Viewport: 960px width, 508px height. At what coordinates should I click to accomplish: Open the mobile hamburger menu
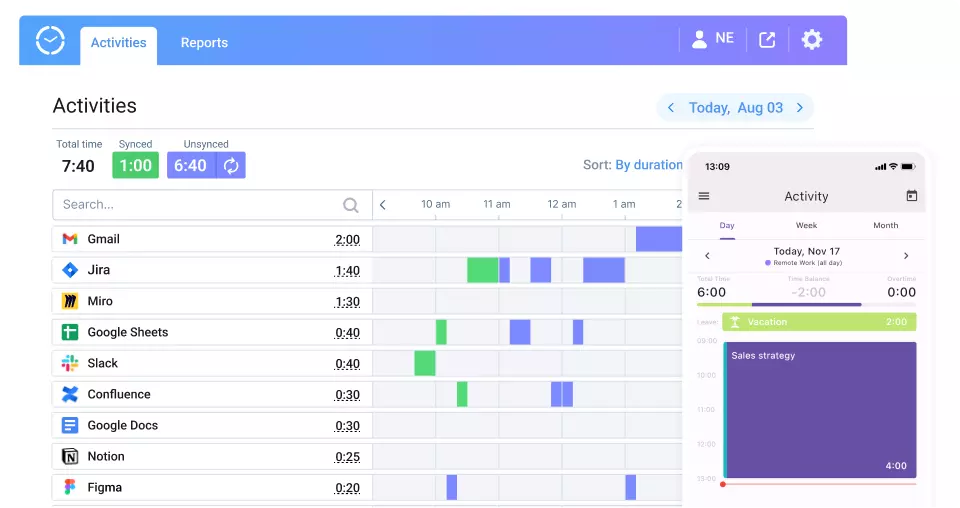[704, 196]
